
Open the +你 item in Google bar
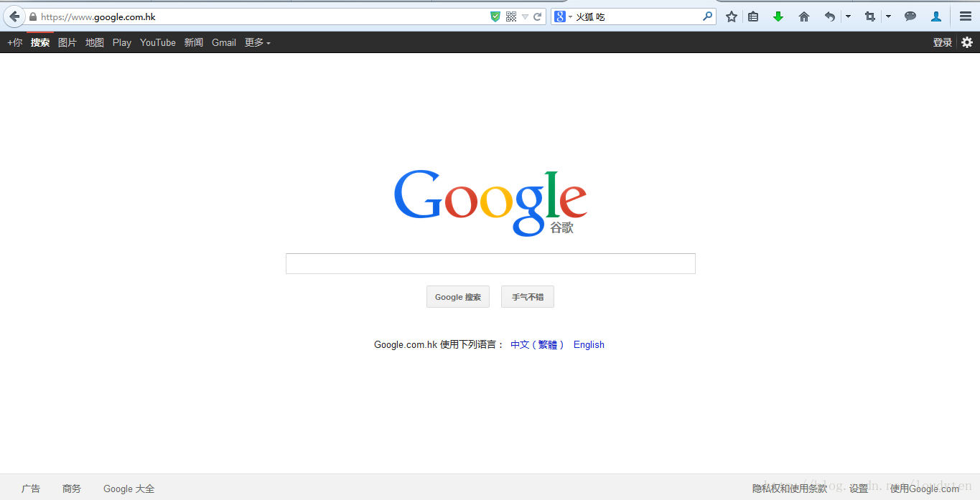coord(14,42)
